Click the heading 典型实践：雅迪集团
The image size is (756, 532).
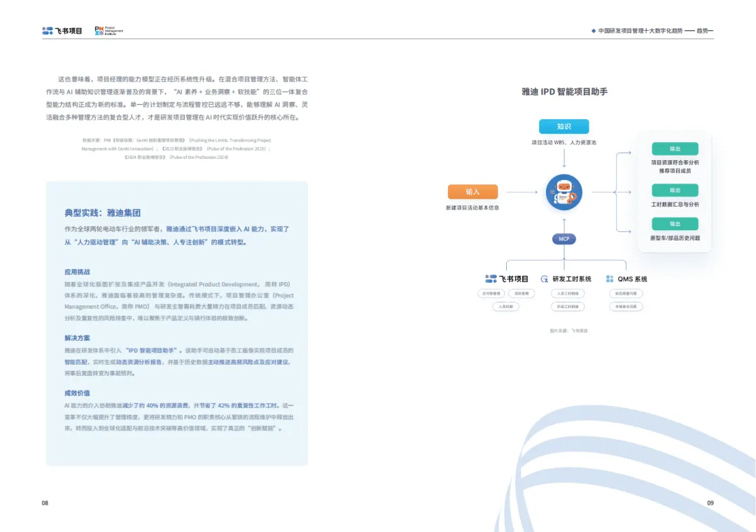103,213
